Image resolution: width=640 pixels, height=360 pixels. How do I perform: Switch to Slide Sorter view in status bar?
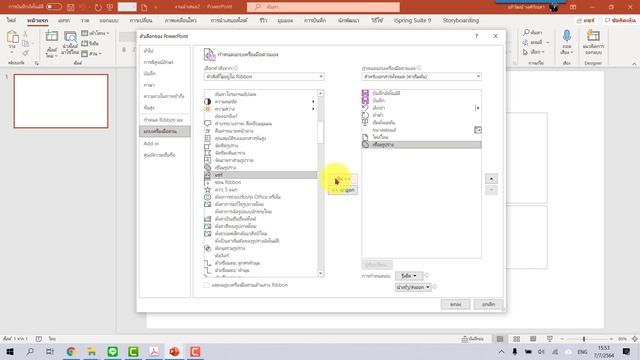(516, 339)
